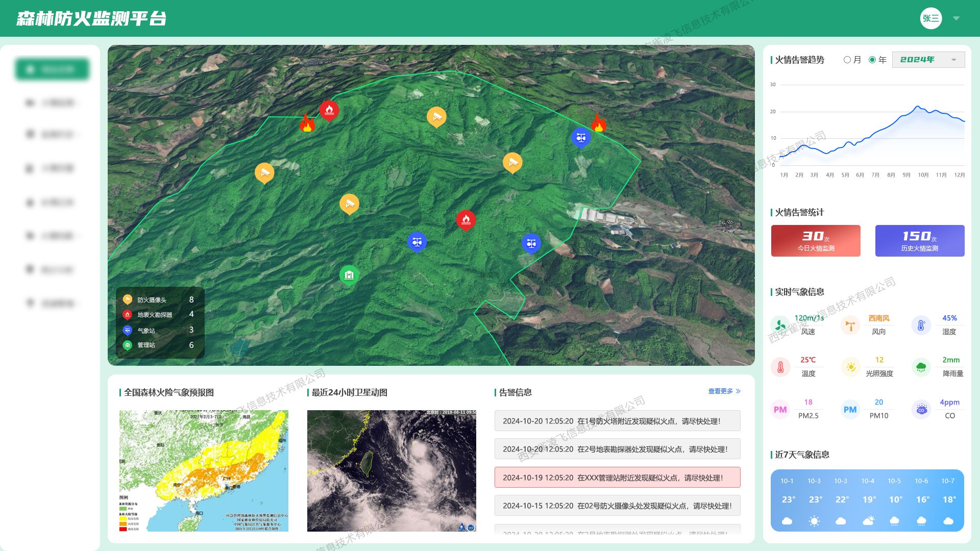
Task: Open the 最近24小时卫星动图 satellite thumbnail
Action: [391, 470]
